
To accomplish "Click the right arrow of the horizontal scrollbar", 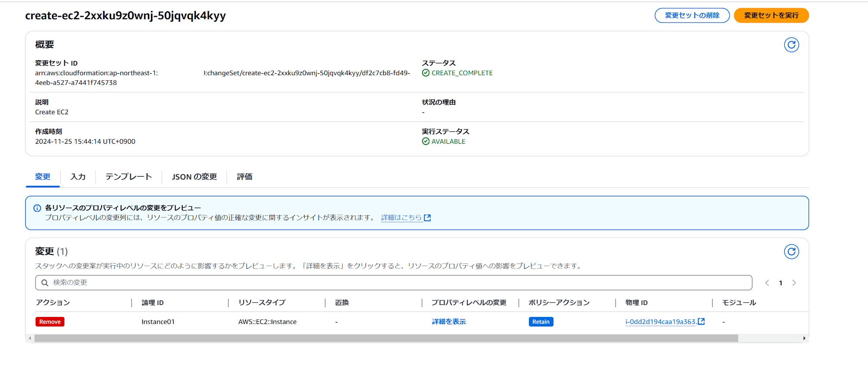I will (804, 338).
